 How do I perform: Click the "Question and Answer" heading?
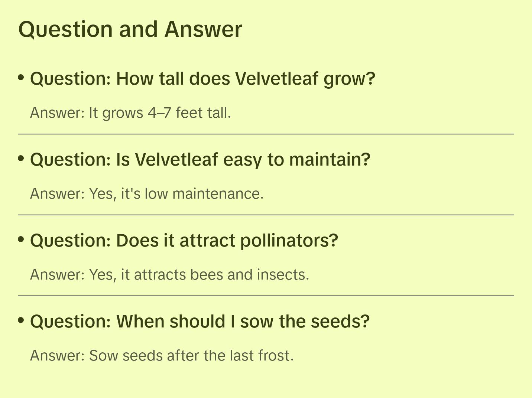(130, 29)
